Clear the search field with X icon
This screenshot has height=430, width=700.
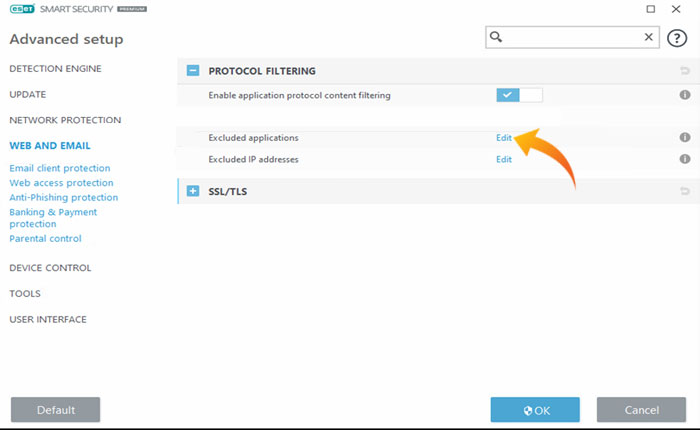tap(648, 37)
